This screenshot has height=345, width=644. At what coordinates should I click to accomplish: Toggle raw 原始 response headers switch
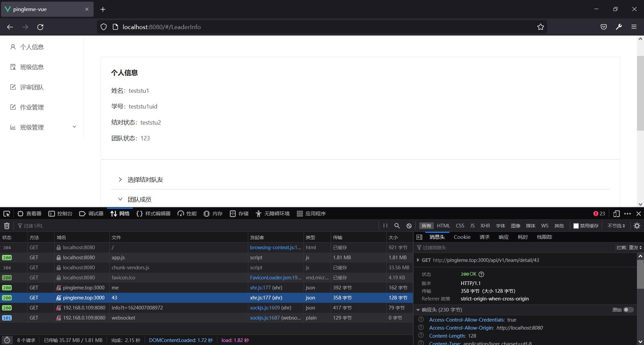coord(628,310)
